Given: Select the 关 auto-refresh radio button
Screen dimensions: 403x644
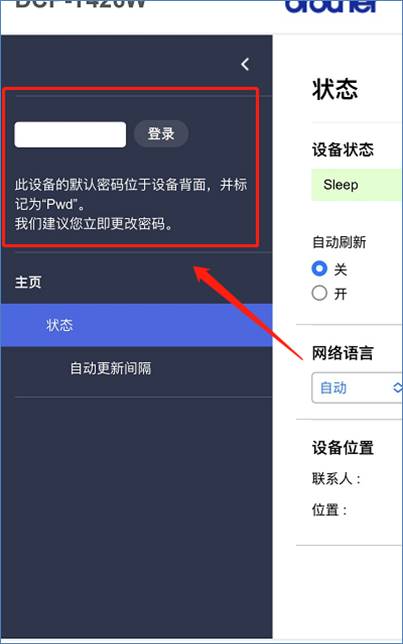Looking at the screenshot, I should point(319,269).
